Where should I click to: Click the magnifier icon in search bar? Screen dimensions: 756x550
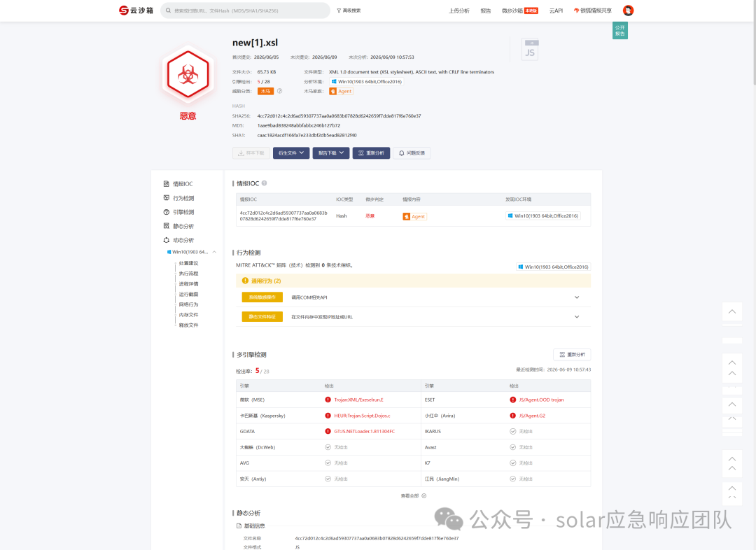coord(168,10)
